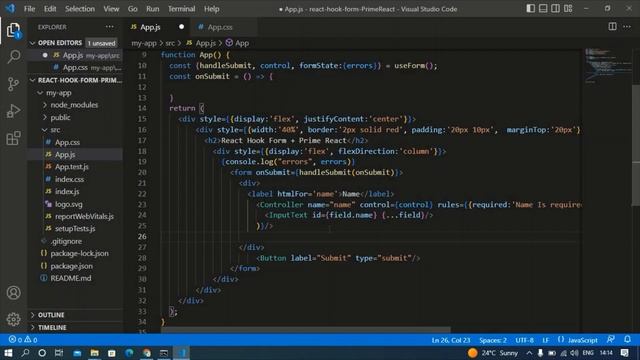
Task: Open Windows taskbar search
Action: pyautogui.click(x=25, y=353)
